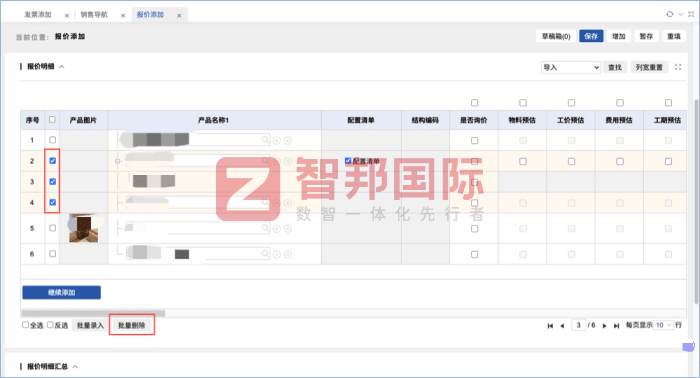Toggle the checkbox above 工价预估 column
Screen dimensions: 700x378
[x=571, y=103]
